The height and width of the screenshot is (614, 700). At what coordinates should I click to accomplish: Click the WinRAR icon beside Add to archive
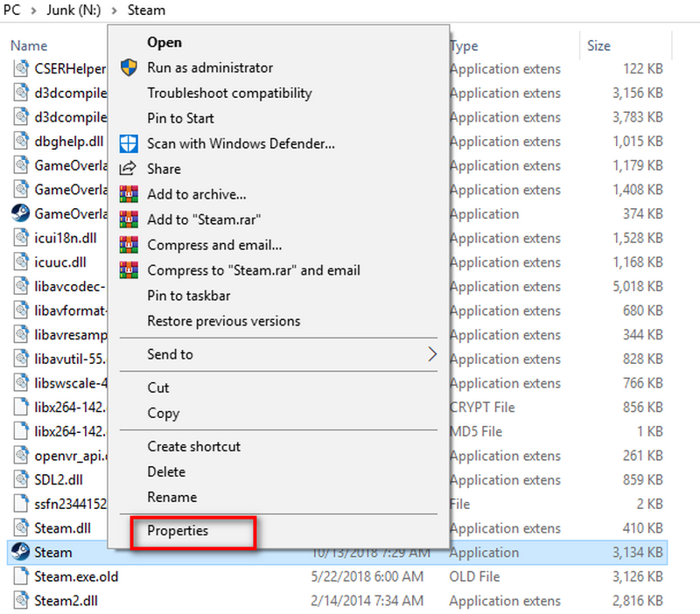tap(129, 194)
